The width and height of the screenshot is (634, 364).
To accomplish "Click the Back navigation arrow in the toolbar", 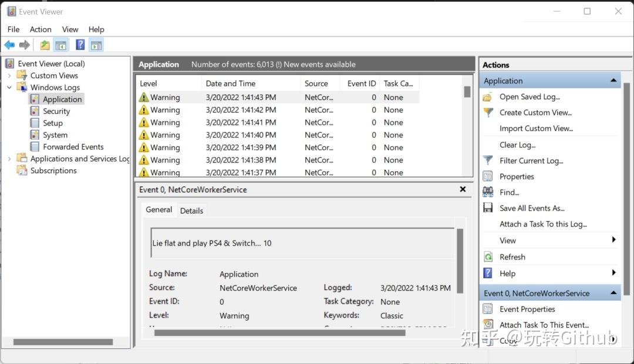I will click(x=9, y=45).
